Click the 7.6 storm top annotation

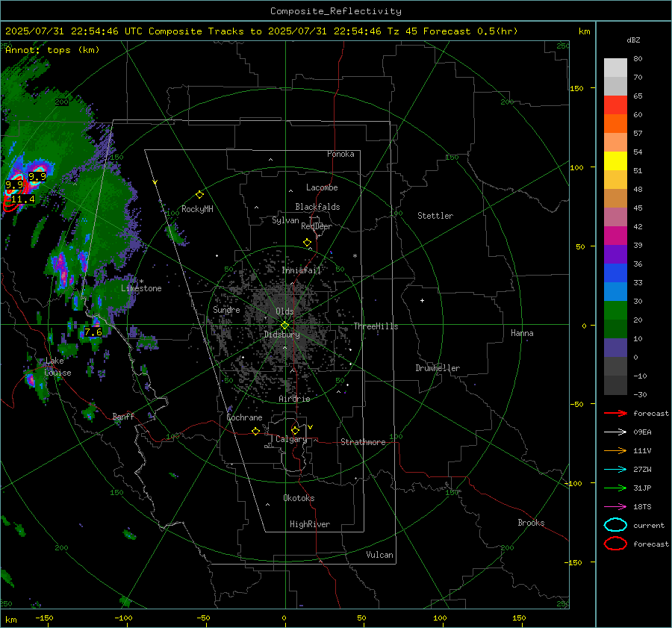tap(93, 332)
